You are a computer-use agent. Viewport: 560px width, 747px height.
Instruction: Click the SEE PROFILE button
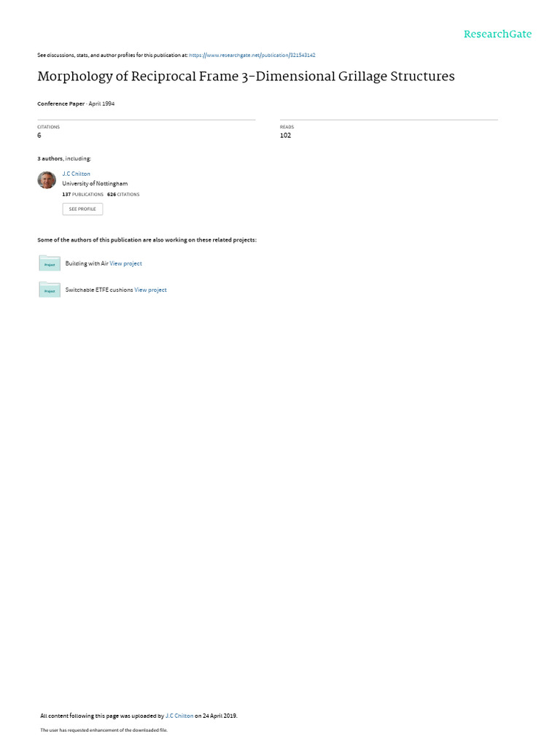tap(82, 209)
